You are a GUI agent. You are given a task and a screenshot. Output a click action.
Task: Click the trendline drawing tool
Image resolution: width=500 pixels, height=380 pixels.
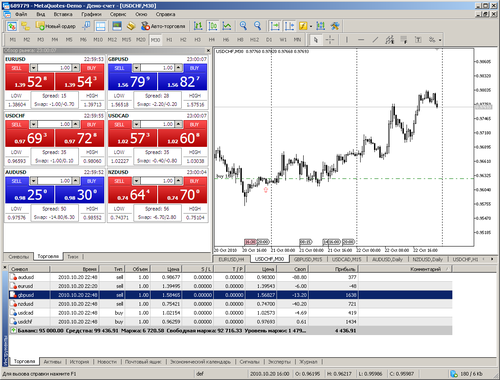[375, 40]
